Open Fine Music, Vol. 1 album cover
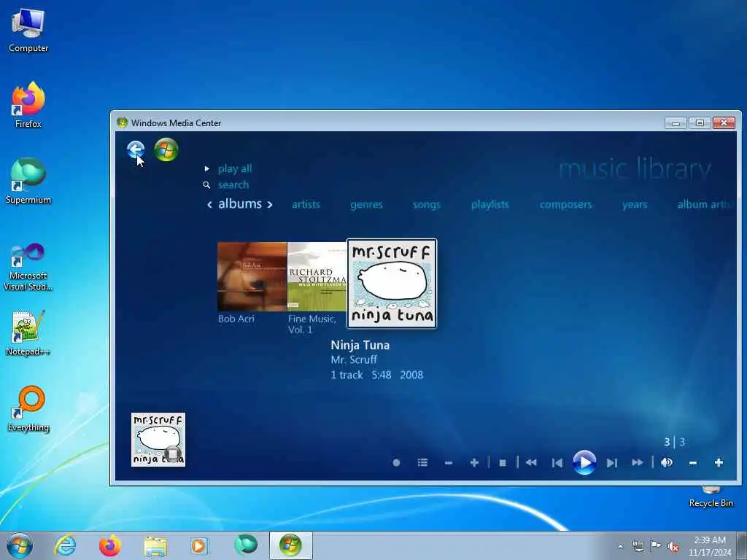 317,276
